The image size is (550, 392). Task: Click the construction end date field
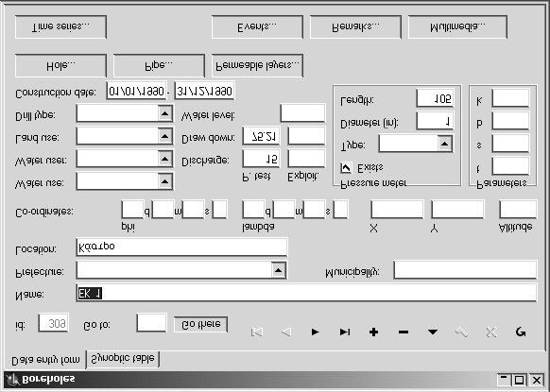click(x=204, y=91)
